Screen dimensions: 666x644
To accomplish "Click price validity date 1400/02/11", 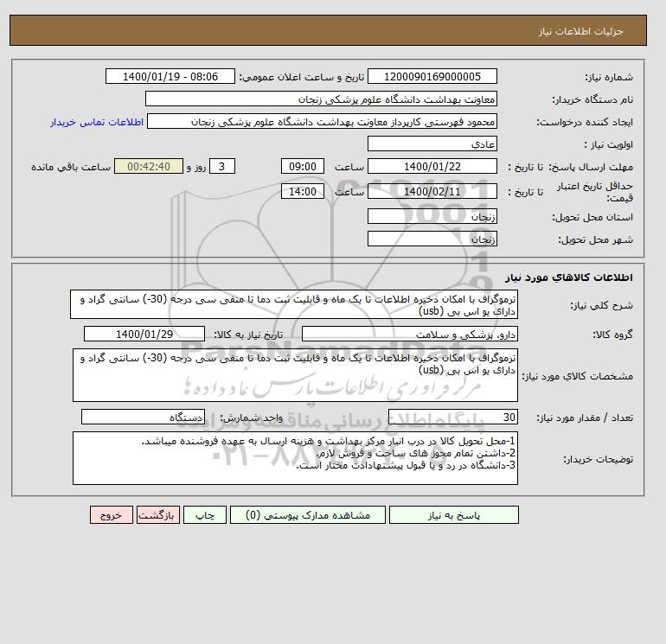I will (x=432, y=191).
